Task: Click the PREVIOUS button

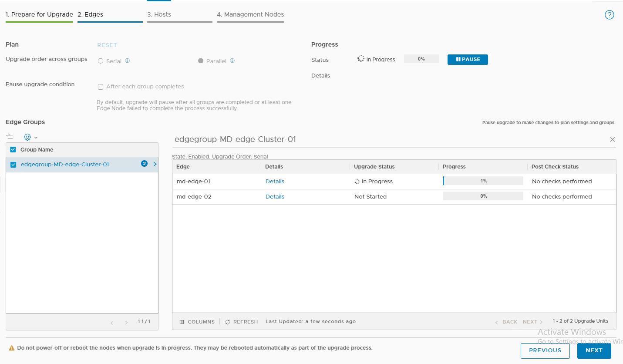Action: coord(545,351)
